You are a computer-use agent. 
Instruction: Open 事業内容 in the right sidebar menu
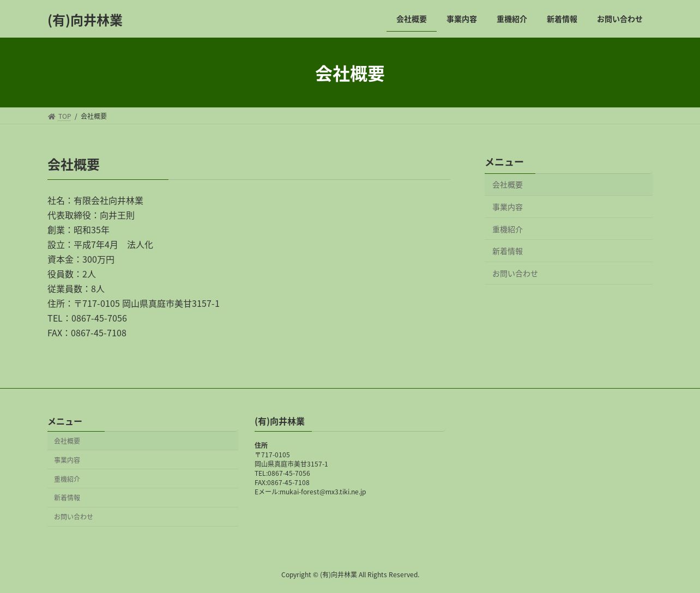[569, 207]
